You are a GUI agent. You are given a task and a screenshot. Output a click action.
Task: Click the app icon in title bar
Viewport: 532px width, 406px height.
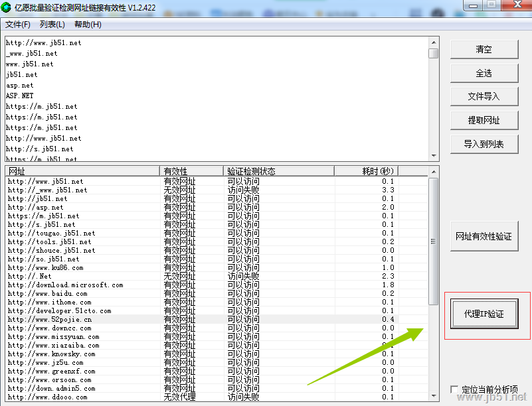click(8, 7)
